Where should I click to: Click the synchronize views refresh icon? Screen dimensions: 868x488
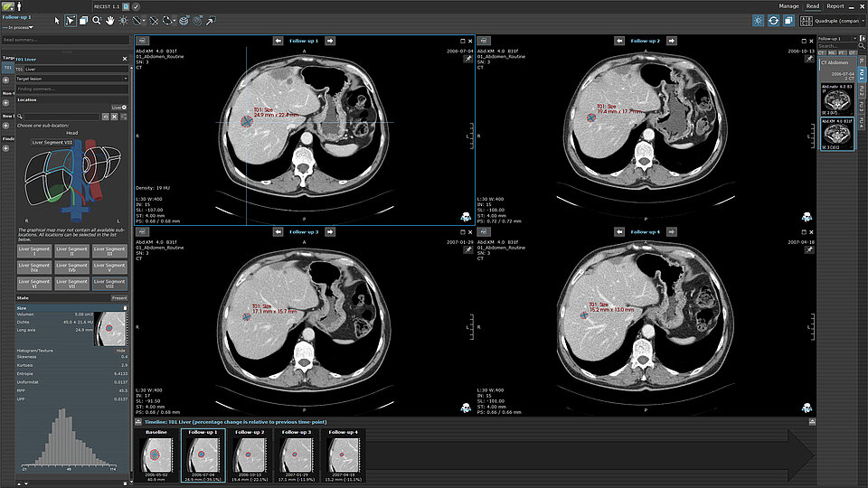(774, 20)
